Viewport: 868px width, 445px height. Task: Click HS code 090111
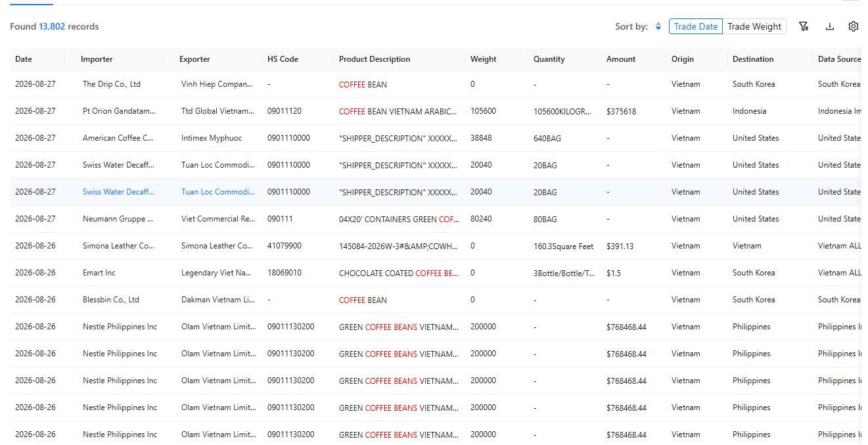click(x=280, y=219)
